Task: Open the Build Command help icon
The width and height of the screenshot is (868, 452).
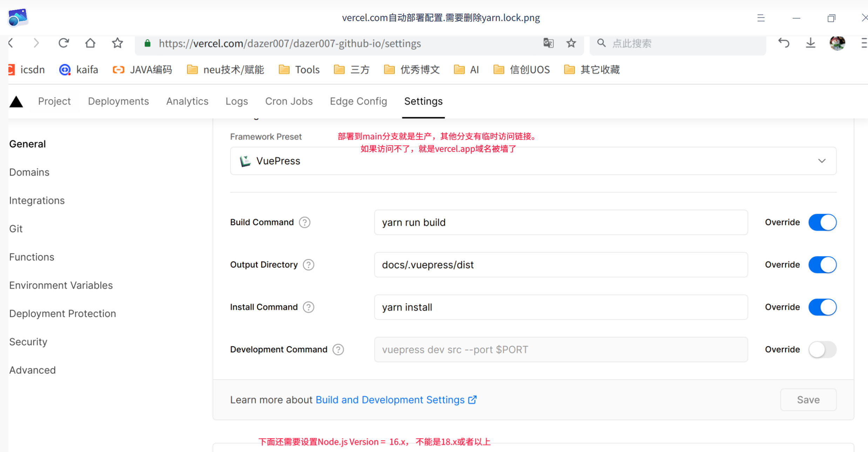Action: (x=305, y=222)
